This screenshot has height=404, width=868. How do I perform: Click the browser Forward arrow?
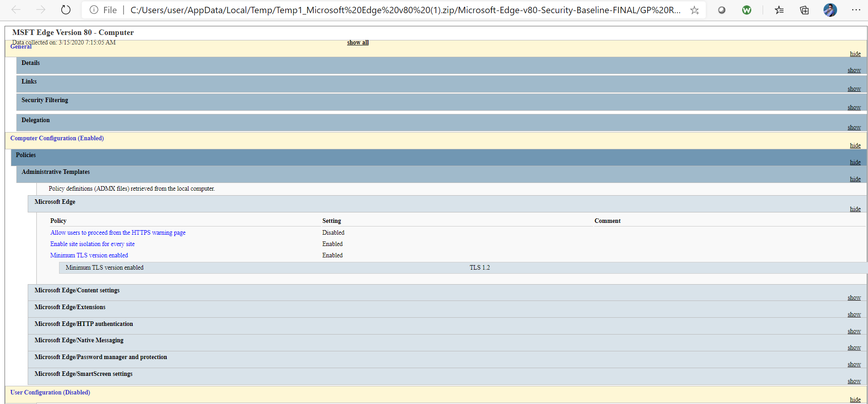click(41, 10)
